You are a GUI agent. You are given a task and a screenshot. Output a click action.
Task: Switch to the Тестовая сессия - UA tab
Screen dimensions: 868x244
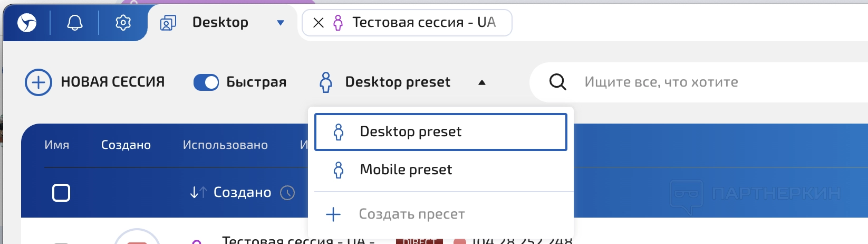tap(423, 23)
